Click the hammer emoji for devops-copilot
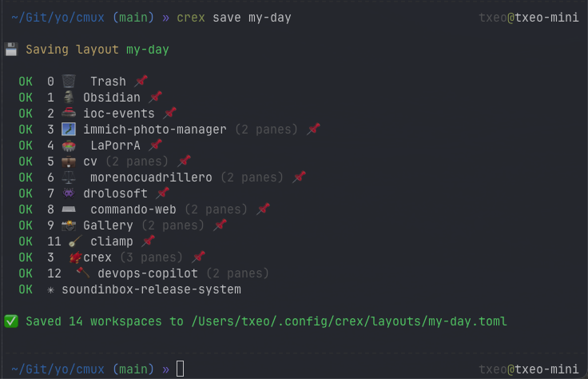The image size is (588, 379). point(83,273)
